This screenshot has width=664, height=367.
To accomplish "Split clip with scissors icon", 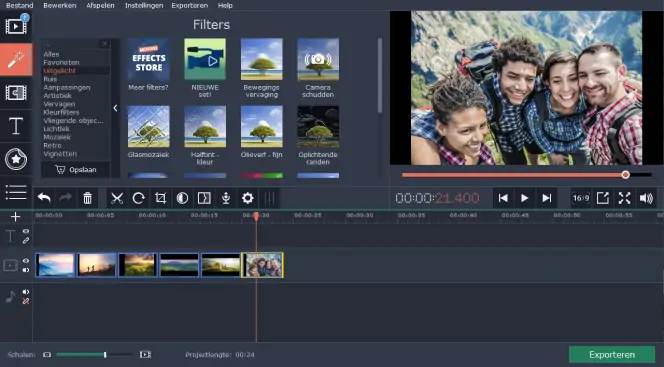I will click(117, 198).
